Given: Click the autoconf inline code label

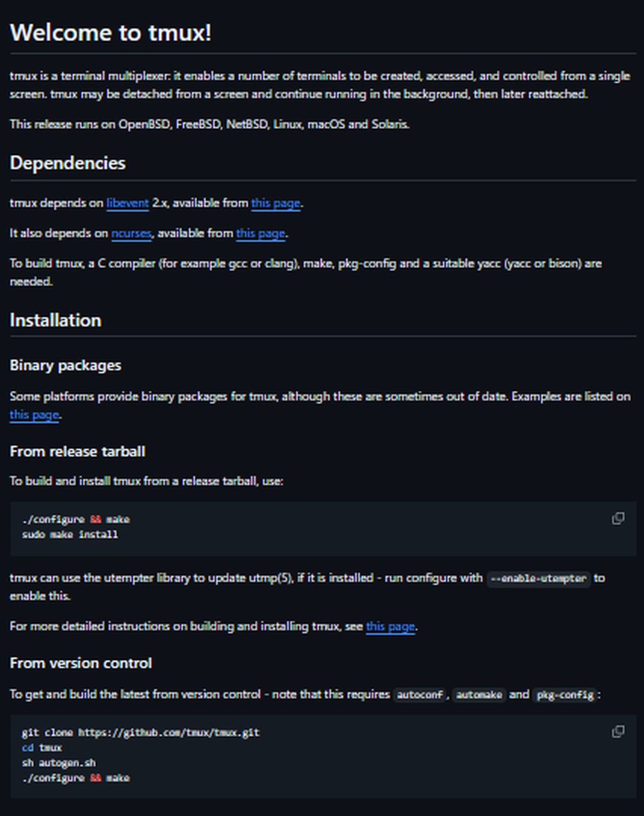Looking at the screenshot, I should [420, 695].
